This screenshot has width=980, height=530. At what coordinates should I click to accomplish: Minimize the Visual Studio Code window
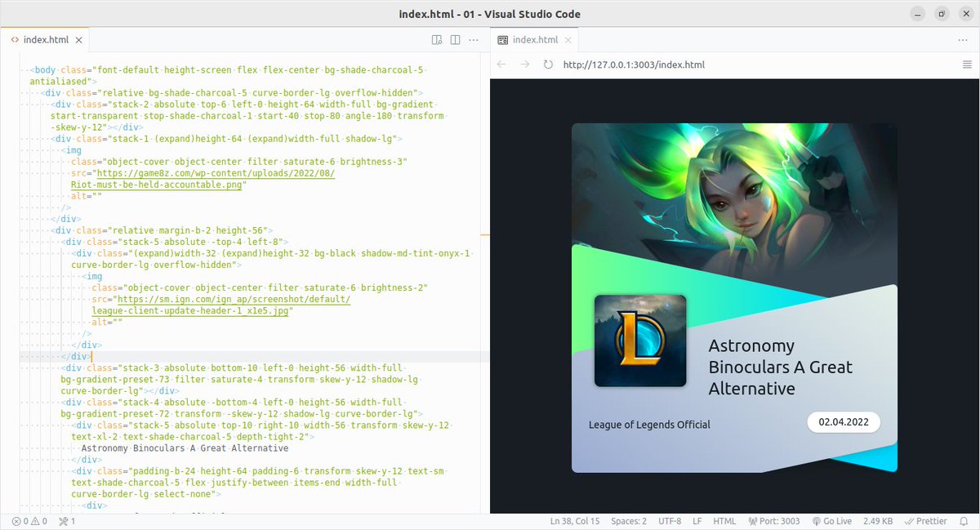click(x=919, y=14)
